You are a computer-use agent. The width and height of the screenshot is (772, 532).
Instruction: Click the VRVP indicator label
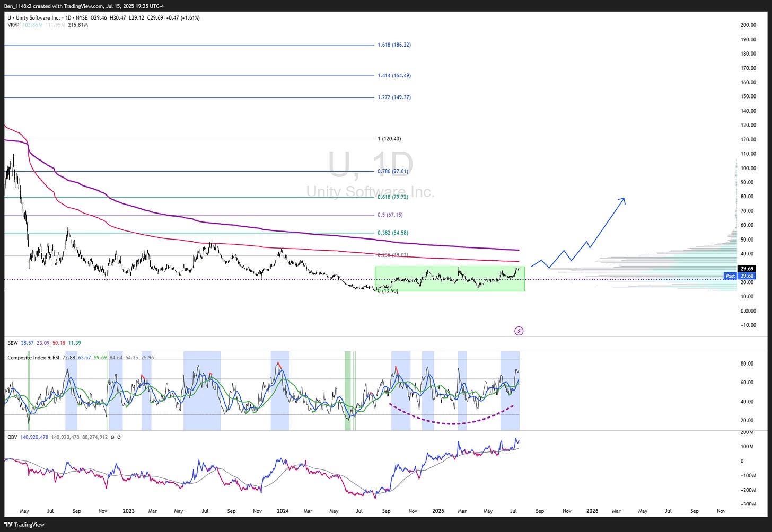13,25
